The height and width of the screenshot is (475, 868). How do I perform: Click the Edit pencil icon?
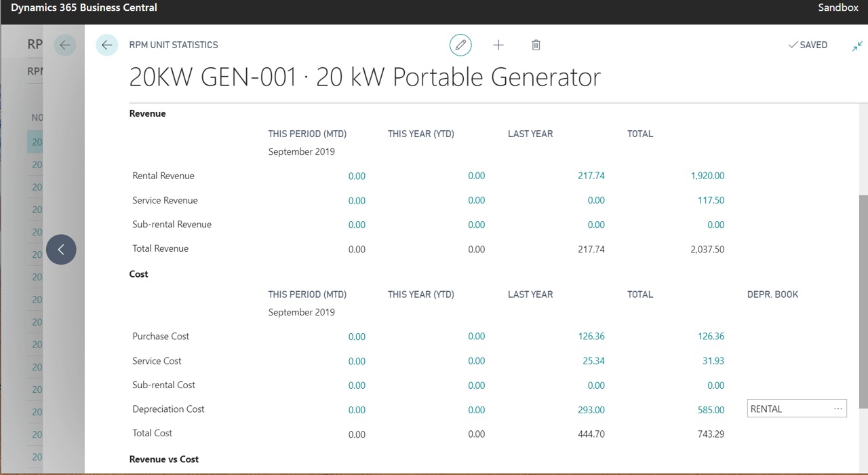(460, 45)
